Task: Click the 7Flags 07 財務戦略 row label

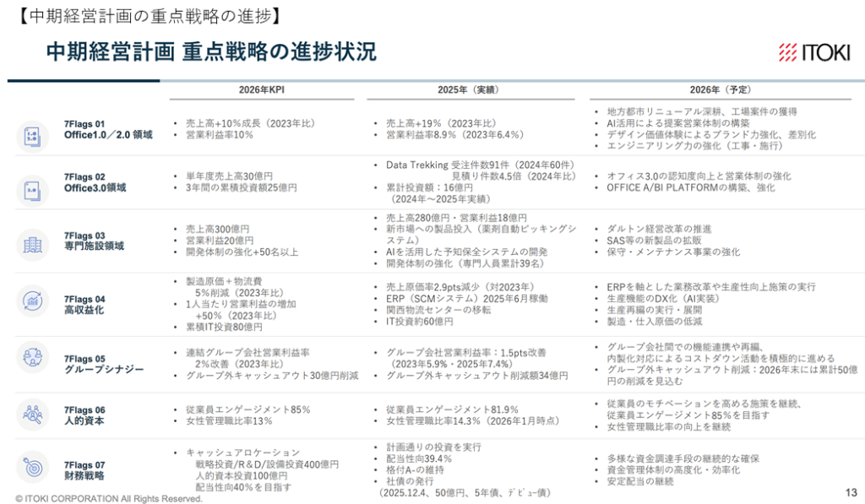Action: 84,470
